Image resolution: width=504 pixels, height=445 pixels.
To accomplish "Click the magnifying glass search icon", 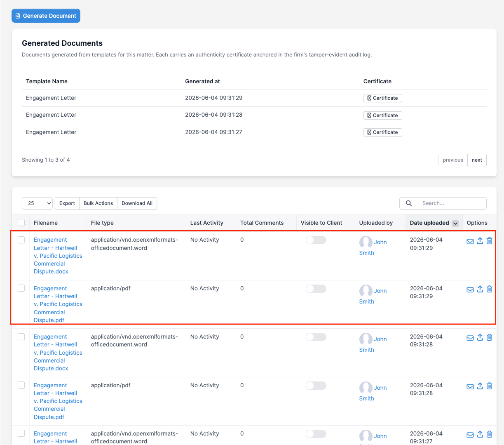I will tap(409, 203).
